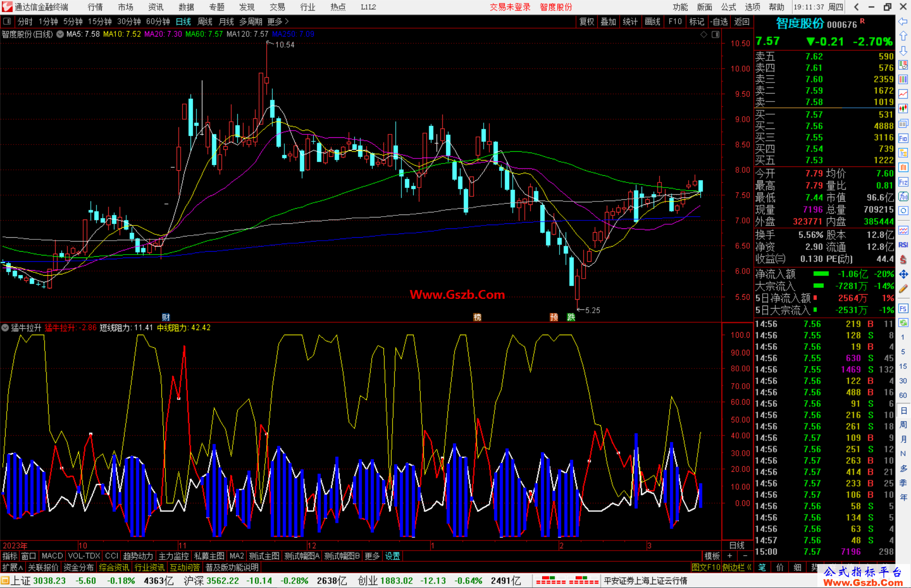This screenshot has width=911, height=588.
Task: Click the small square panel icon left of 分时
Action: [7, 21]
